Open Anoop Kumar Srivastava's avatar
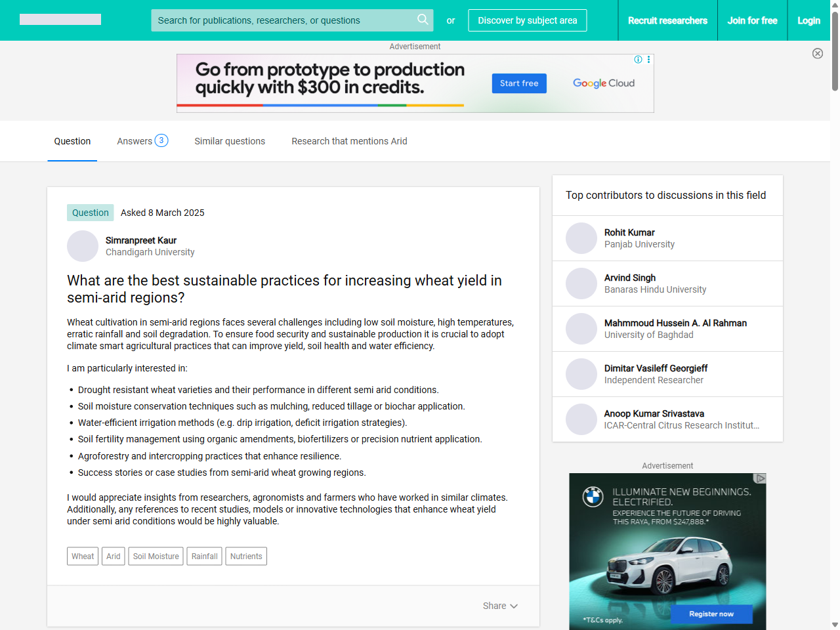 [x=581, y=419]
